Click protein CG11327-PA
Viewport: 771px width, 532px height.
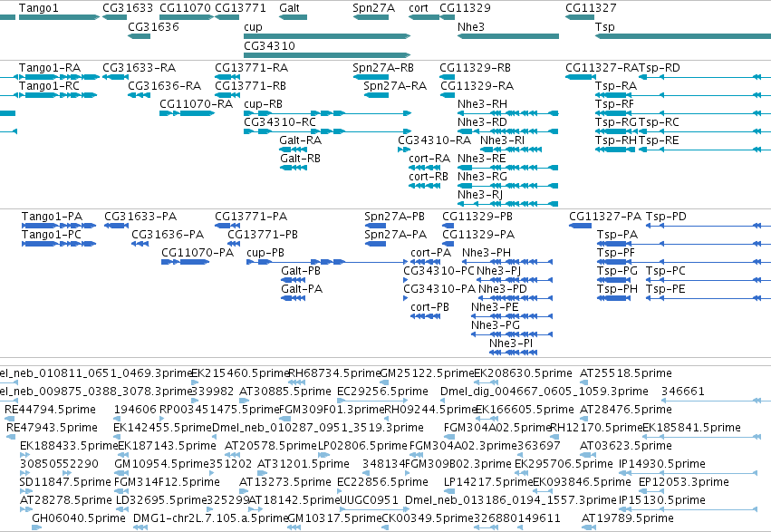click(605, 217)
